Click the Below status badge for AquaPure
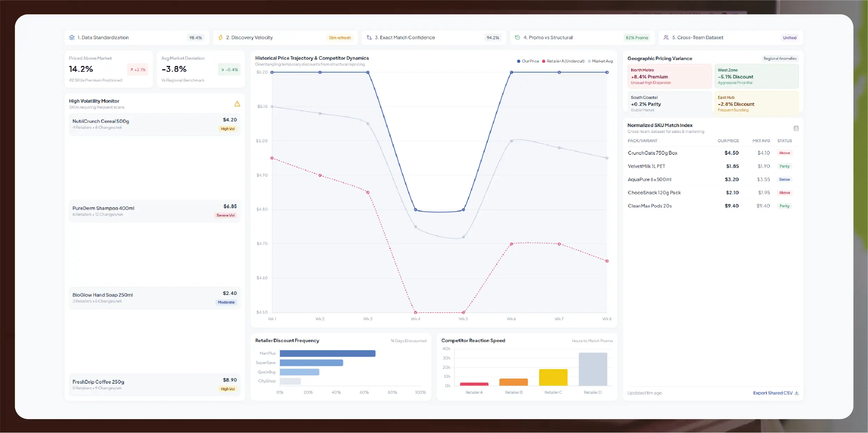Screen dimensions: 868x433 [784, 179]
